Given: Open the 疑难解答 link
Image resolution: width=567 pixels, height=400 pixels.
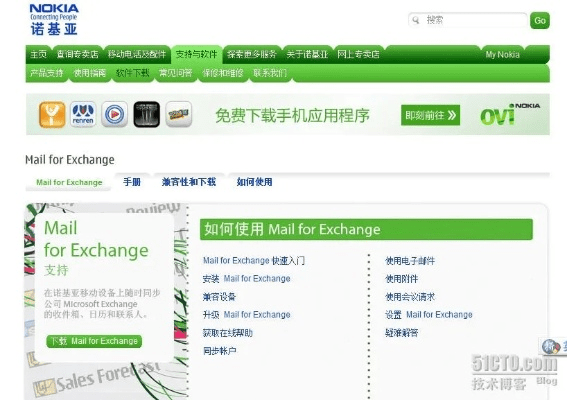Looking at the screenshot, I should [401, 333].
